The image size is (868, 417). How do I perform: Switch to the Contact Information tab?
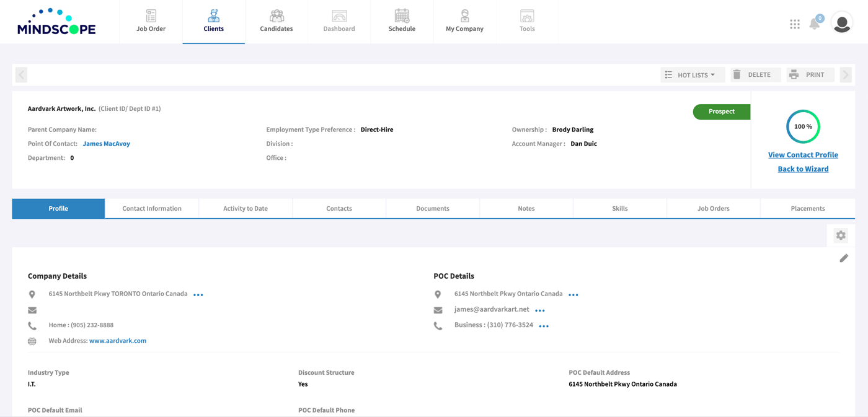(151, 208)
